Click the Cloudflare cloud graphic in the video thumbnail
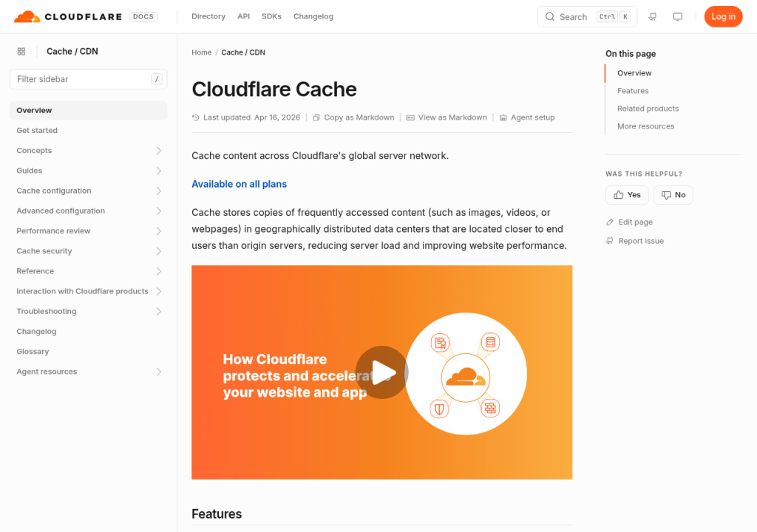The height and width of the screenshot is (532, 757). [466, 377]
